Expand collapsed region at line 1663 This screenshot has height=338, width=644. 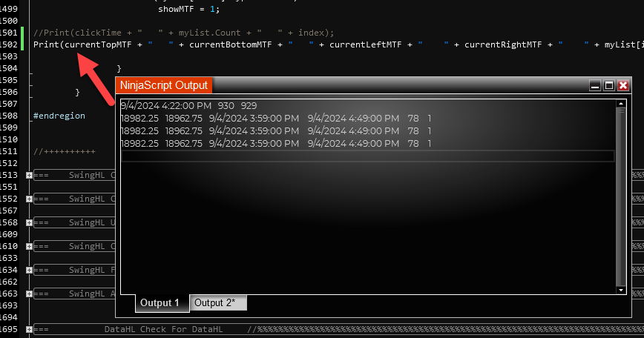coord(29,294)
